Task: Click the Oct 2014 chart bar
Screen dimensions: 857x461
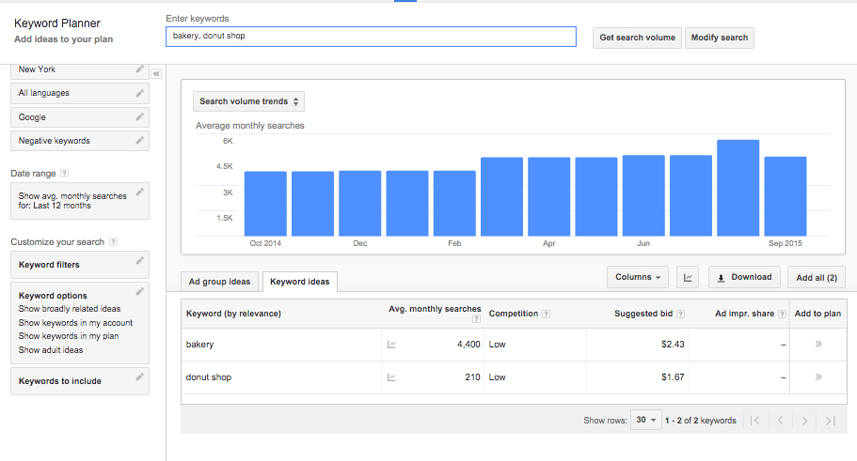Action: tap(265, 204)
